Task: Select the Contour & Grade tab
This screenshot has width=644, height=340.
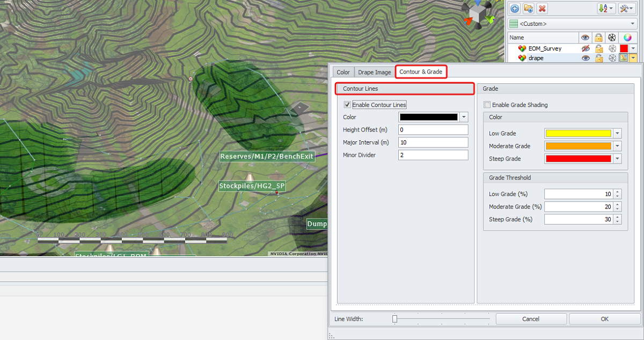Action: [x=421, y=71]
